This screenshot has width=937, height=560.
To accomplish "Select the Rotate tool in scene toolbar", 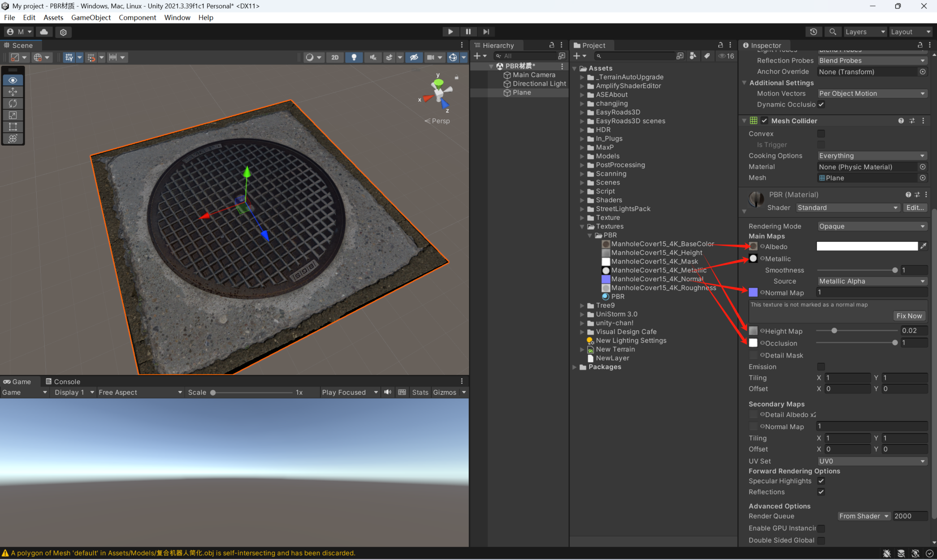I will point(13,103).
